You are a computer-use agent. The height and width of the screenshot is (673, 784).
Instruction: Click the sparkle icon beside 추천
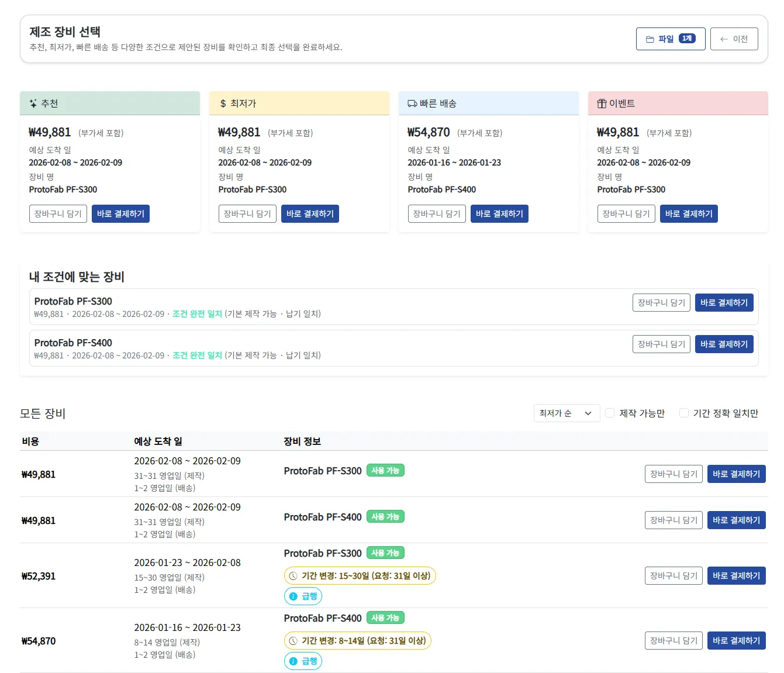point(33,103)
